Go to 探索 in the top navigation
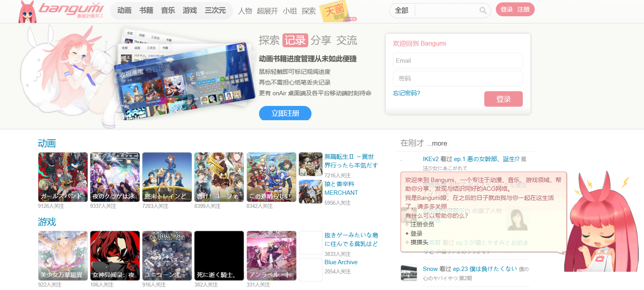 (309, 11)
